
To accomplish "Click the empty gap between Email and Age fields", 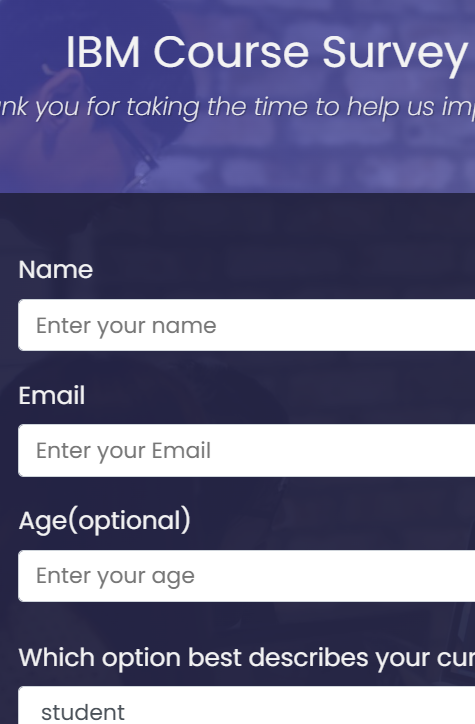I will pyautogui.click(x=247, y=490).
